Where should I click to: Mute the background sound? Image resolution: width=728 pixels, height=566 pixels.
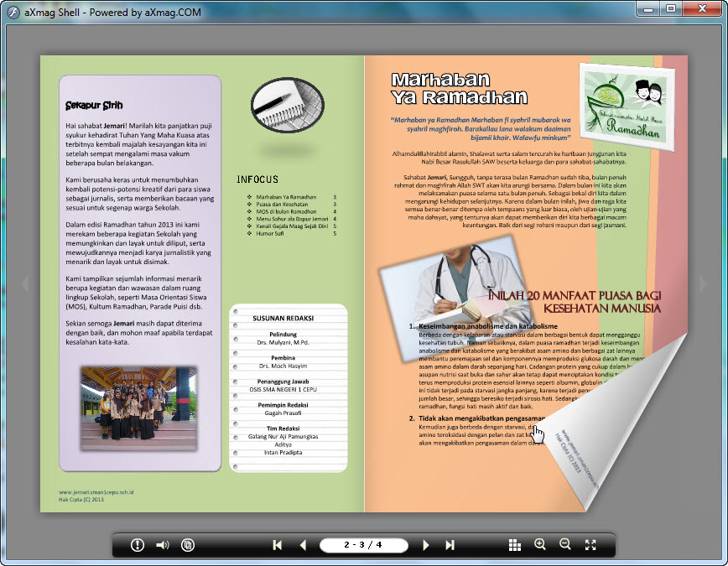[x=161, y=544]
